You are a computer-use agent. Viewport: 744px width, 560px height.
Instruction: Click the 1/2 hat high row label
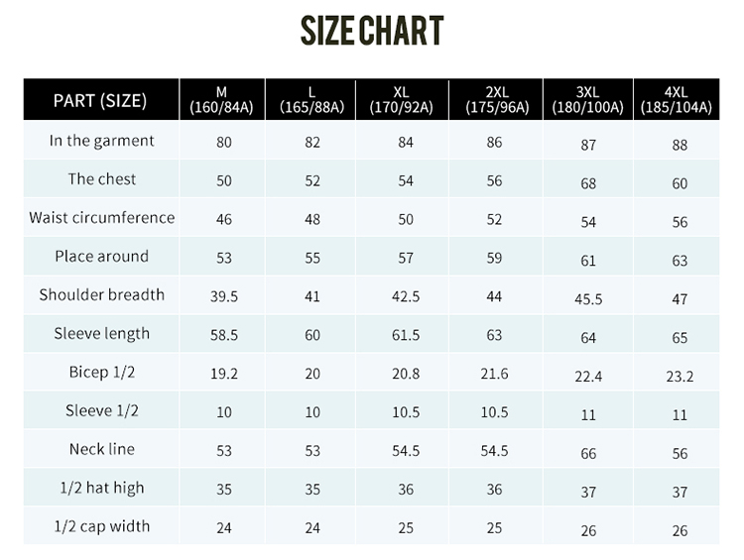(102, 489)
